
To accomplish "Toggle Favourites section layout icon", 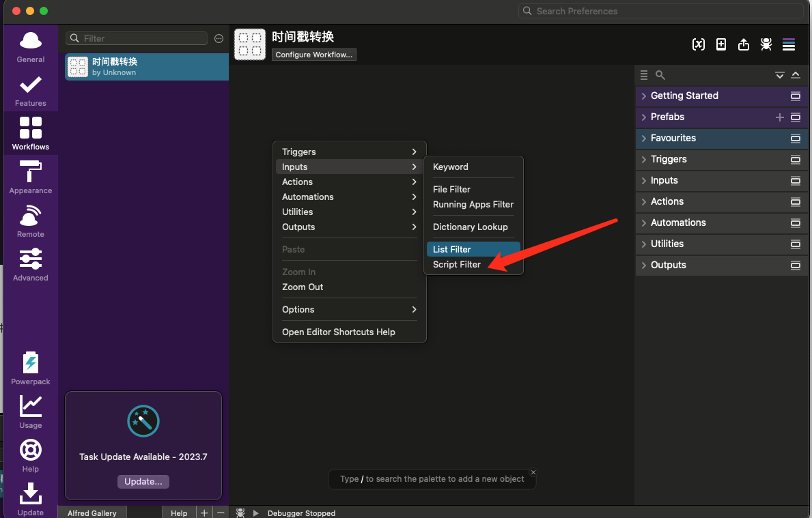I will click(796, 138).
